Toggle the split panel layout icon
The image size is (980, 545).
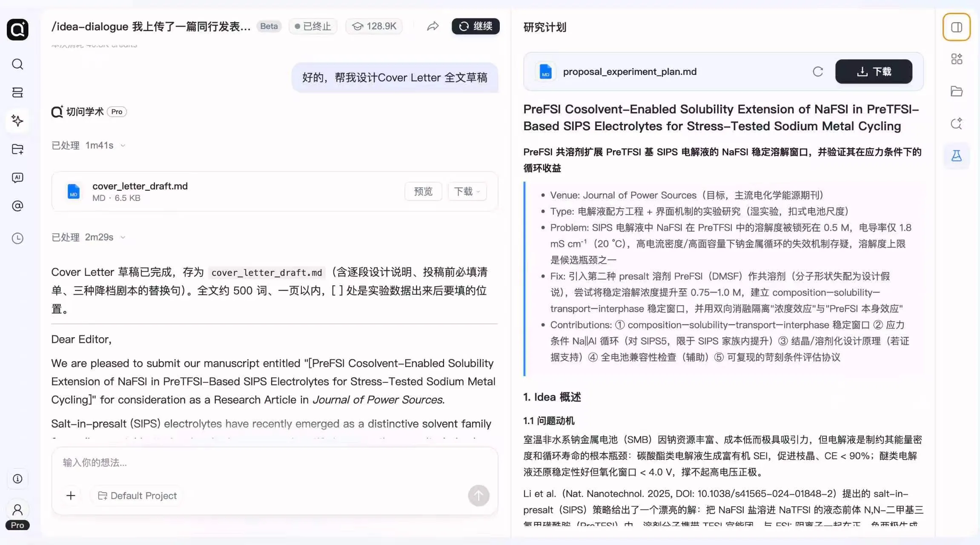pyautogui.click(x=956, y=27)
